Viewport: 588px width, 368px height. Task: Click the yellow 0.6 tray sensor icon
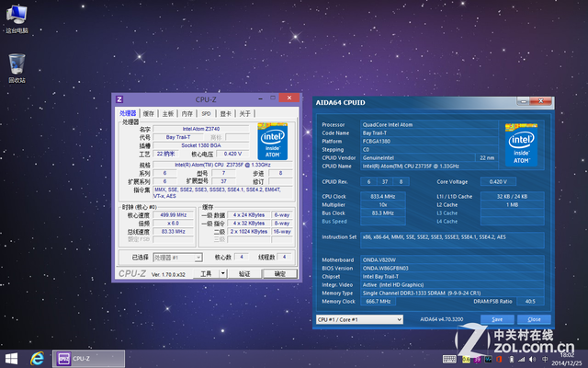point(466,360)
